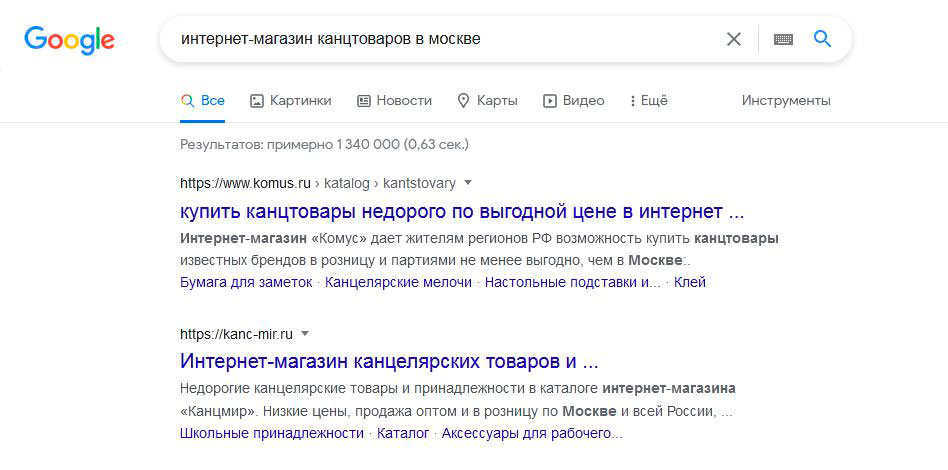Open the on-screen keyboard icon
Image resolution: width=948 pixels, height=470 pixels.
[783, 39]
